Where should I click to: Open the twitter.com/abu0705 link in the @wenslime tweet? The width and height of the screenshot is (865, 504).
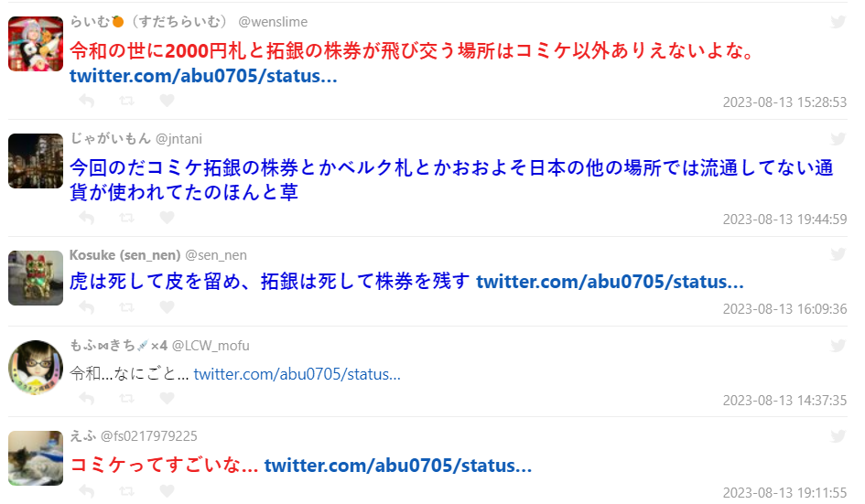[203, 76]
